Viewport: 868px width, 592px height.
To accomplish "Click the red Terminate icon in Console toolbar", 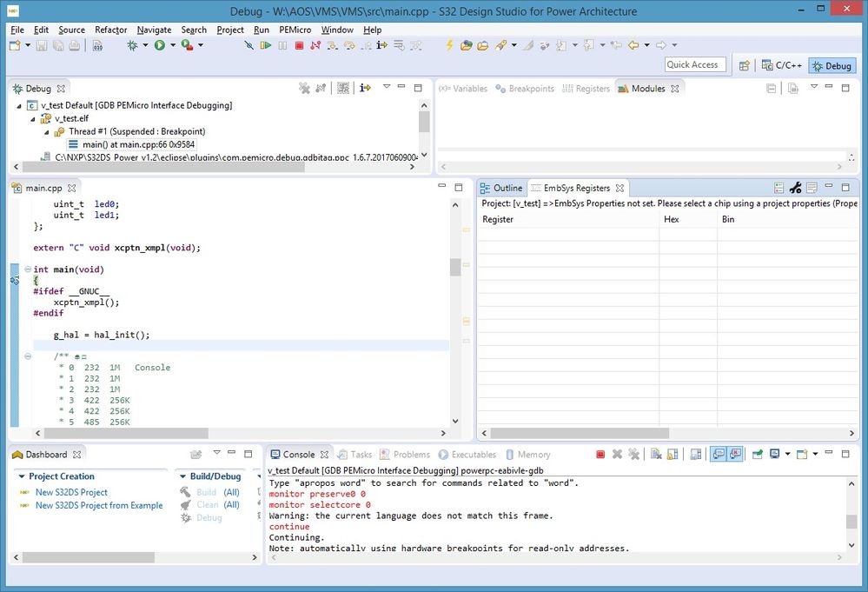I will [600, 455].
